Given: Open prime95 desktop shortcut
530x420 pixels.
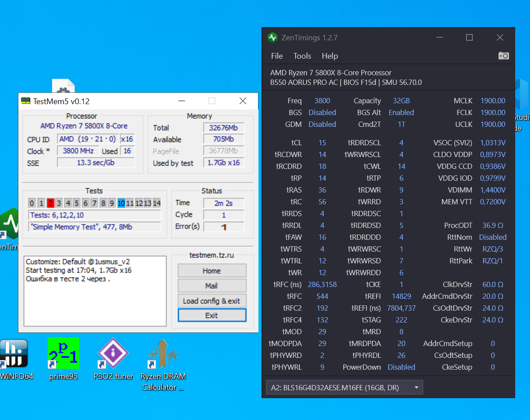Looking at the screenshot, I should (x=63, y=359).
